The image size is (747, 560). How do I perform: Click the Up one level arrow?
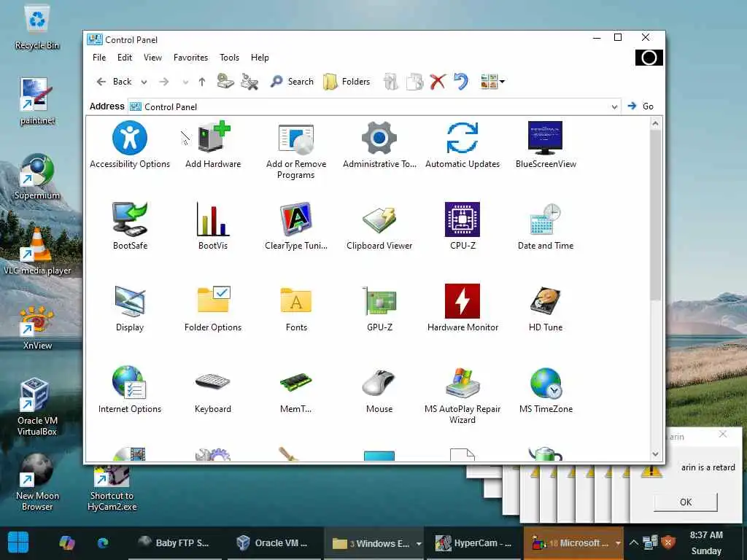tap(202, 82)
